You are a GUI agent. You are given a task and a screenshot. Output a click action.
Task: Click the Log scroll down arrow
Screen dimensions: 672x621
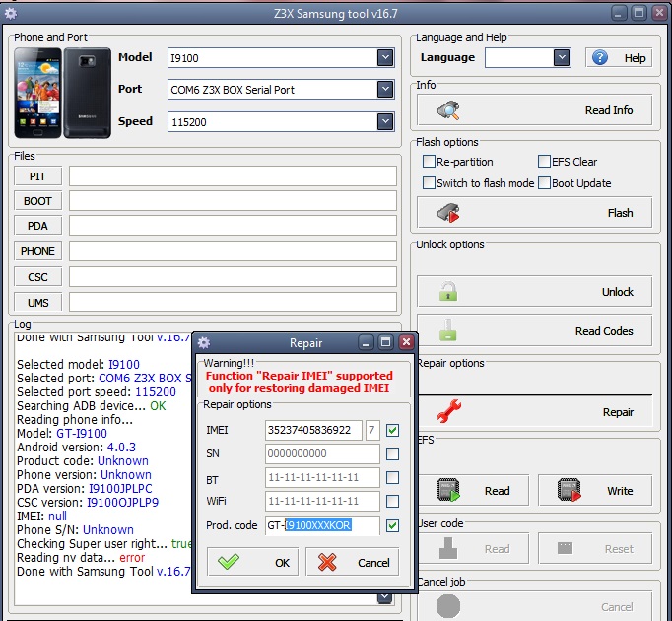click(x=385, y=597)
